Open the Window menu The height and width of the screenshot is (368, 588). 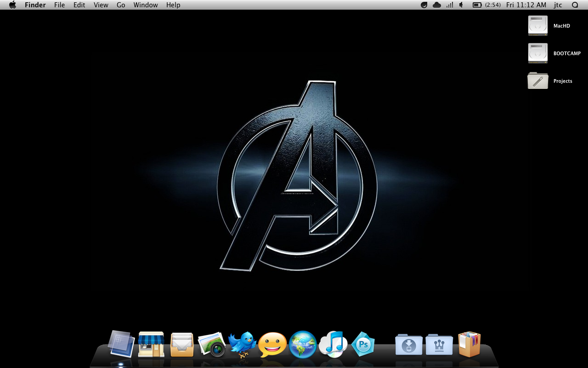tap(146, 5)
